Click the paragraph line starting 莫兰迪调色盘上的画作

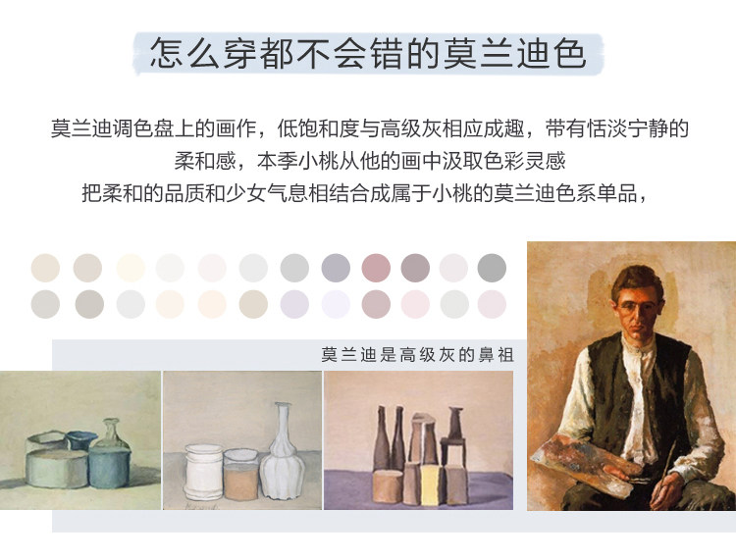(369, 128)
